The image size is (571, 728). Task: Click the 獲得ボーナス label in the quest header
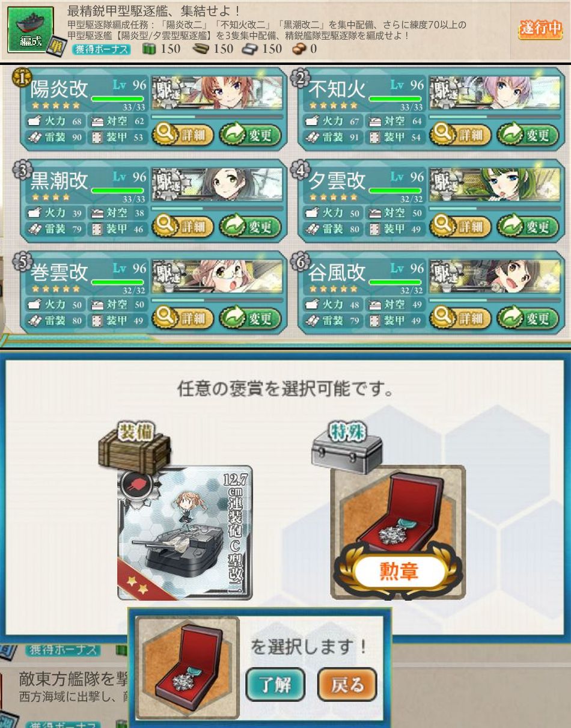101,49
